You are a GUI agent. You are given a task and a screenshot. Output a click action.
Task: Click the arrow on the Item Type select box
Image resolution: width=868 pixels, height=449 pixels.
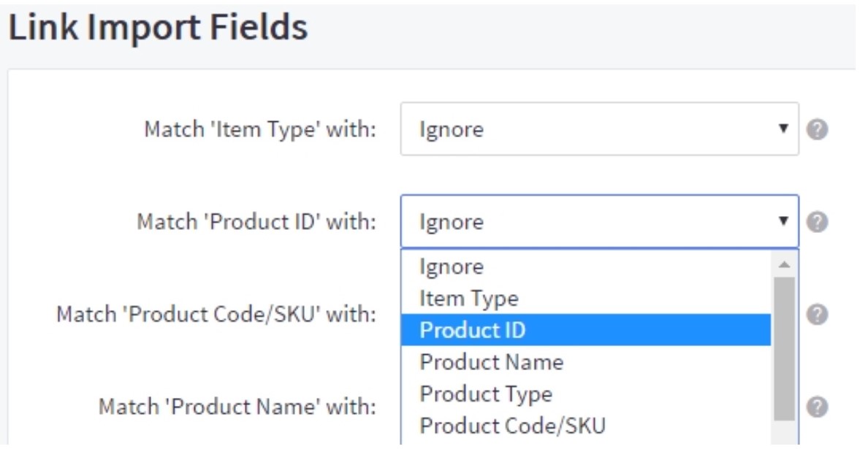point(784,129)
